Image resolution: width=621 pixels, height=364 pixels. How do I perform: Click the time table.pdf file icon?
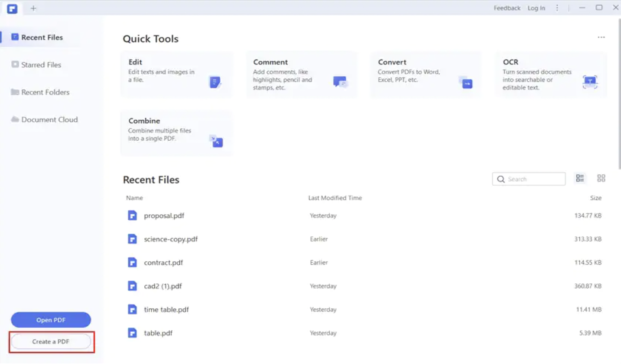point(132,309)
